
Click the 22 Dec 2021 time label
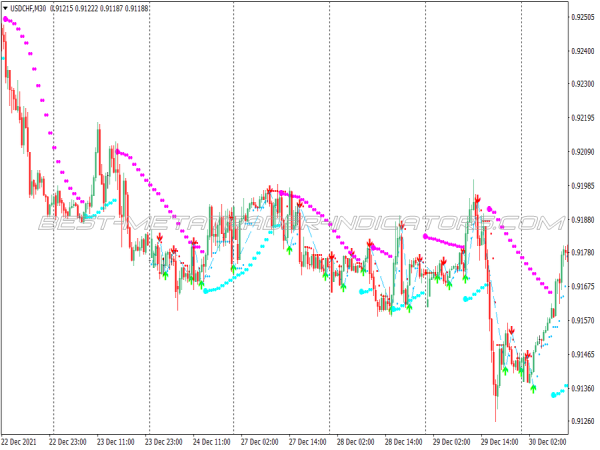pyautogui.click(x=19, y=442)
